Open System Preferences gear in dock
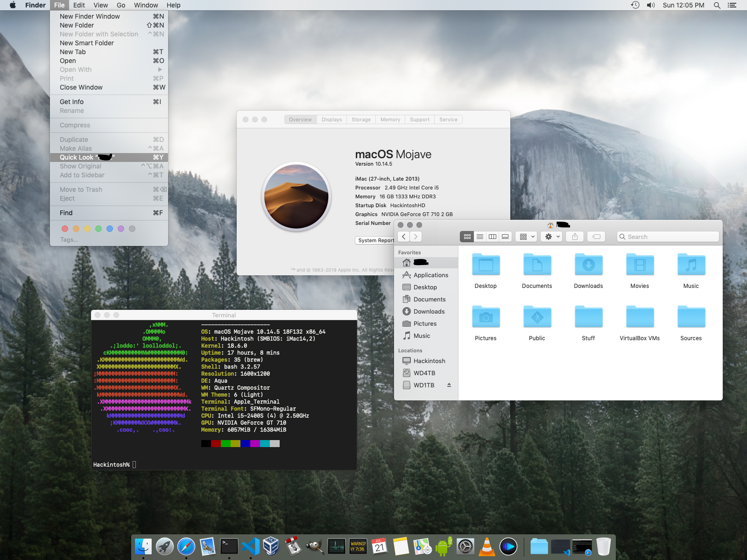The image size is (747, 560). [x=465, y=546]
